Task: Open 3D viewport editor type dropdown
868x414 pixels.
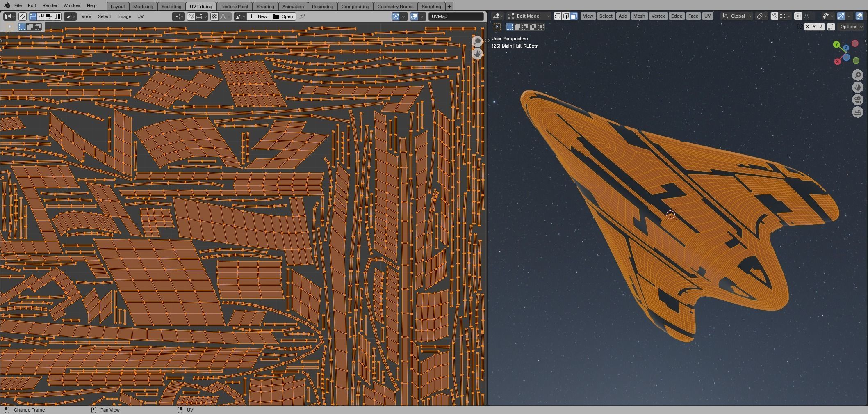Action: click(498, 16)
